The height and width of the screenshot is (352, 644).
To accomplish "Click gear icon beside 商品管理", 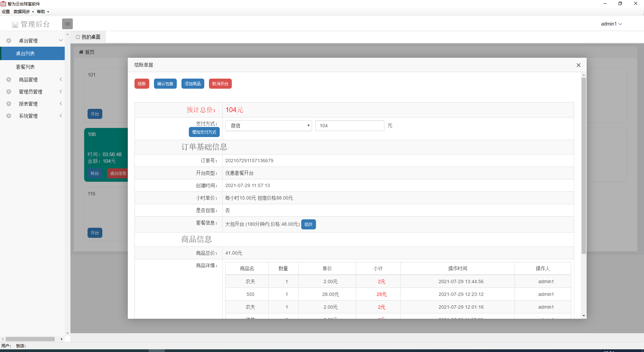I will (x=9, y=80).
